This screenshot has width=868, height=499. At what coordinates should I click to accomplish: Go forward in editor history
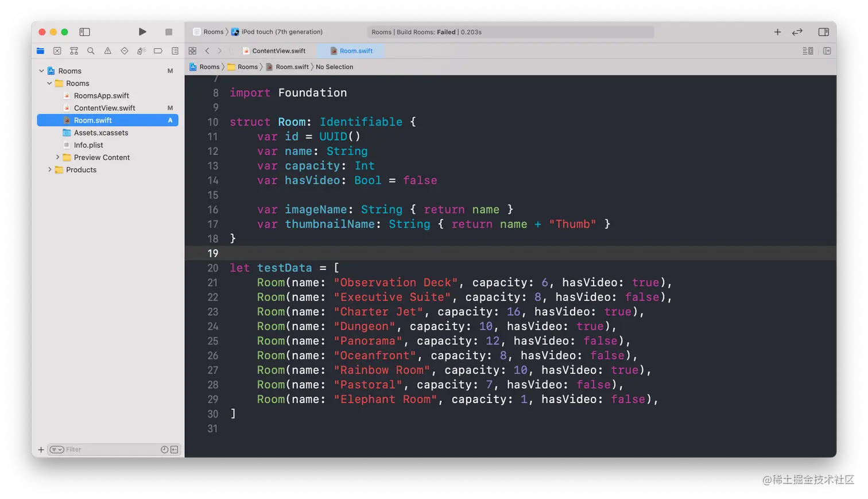[x=219, y=51]
